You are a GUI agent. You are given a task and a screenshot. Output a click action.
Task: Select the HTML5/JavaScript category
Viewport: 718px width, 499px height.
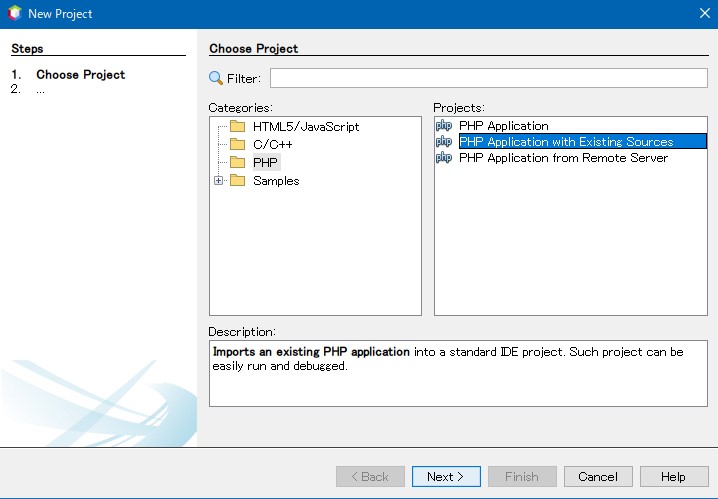[x=306, y=126]
